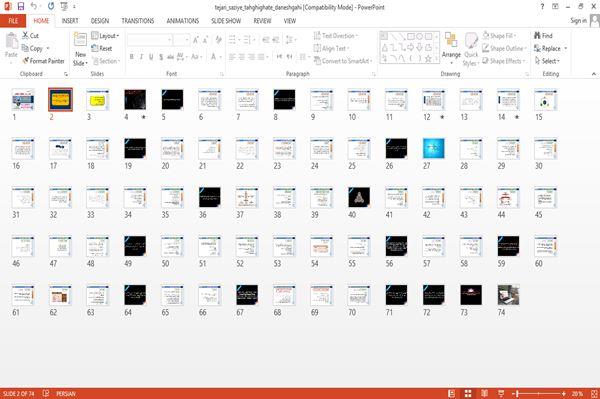Switch to the REVIEW tab
This screenshot has height=399, width=600.
(x=262, y=21)
